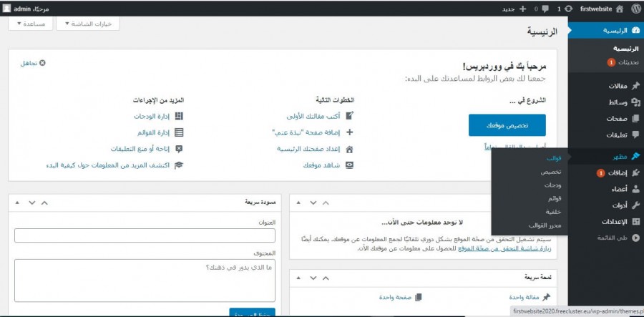Click the plus جديد new content item
The height and width of the screenshot is (317, 644).
(514, 9)
